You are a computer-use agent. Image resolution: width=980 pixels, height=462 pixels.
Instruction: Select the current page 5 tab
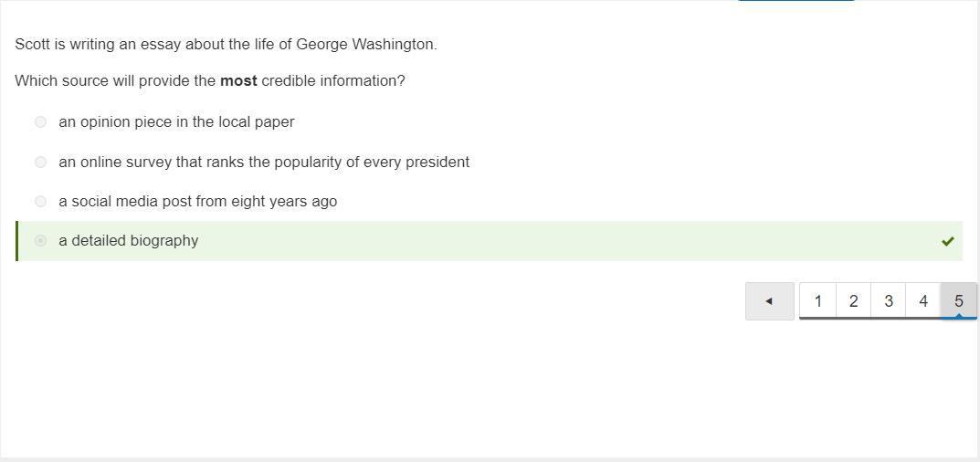coord(958,300)
